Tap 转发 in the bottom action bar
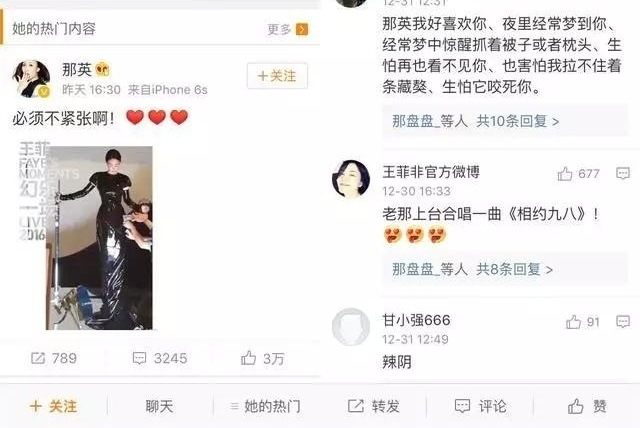This screenshot has width=640, height=428. point(373,406)
